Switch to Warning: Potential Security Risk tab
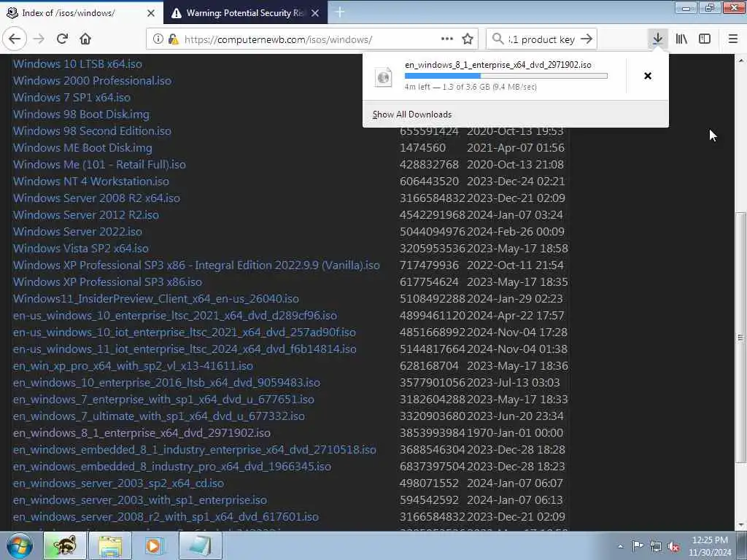Image resolution: width=747 pixels, height=560 pixels. coord(245,13)
